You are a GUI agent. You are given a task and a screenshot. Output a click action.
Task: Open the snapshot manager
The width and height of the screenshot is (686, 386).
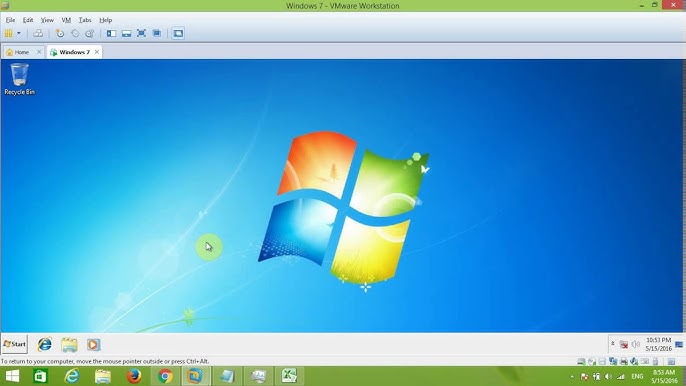(90, 33)
